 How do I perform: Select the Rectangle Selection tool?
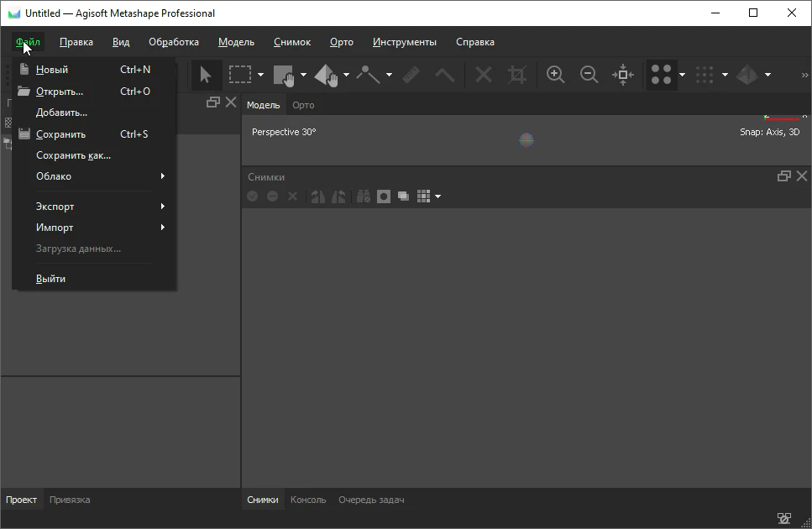point(240,75)
